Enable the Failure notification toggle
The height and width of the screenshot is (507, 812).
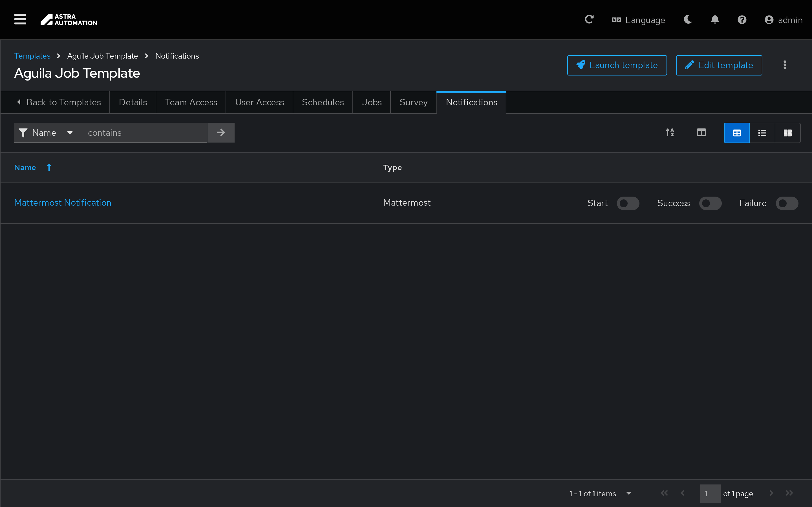click(787, 203)
